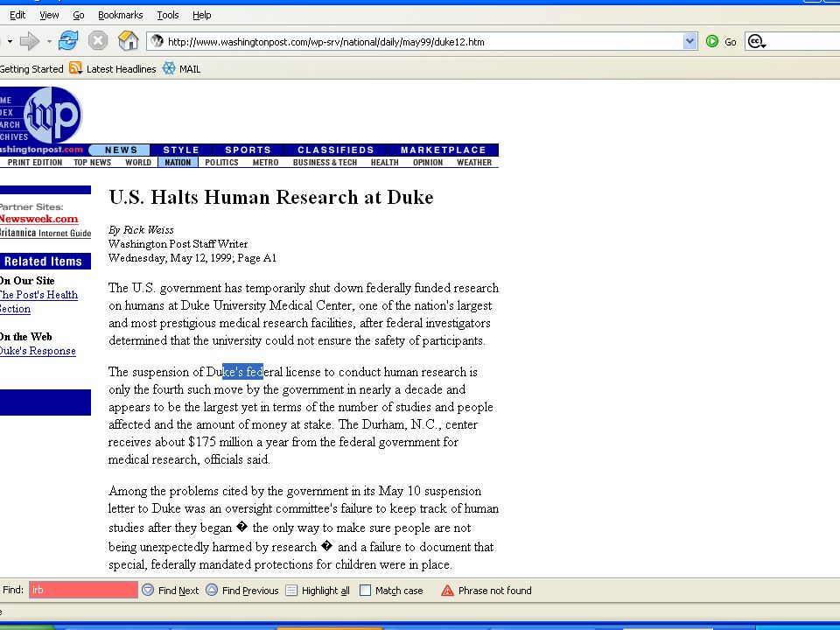Click the Highlight all icon
Image resolution: width=840 pixels, height=630 pixels.
[x=291, y=591]
